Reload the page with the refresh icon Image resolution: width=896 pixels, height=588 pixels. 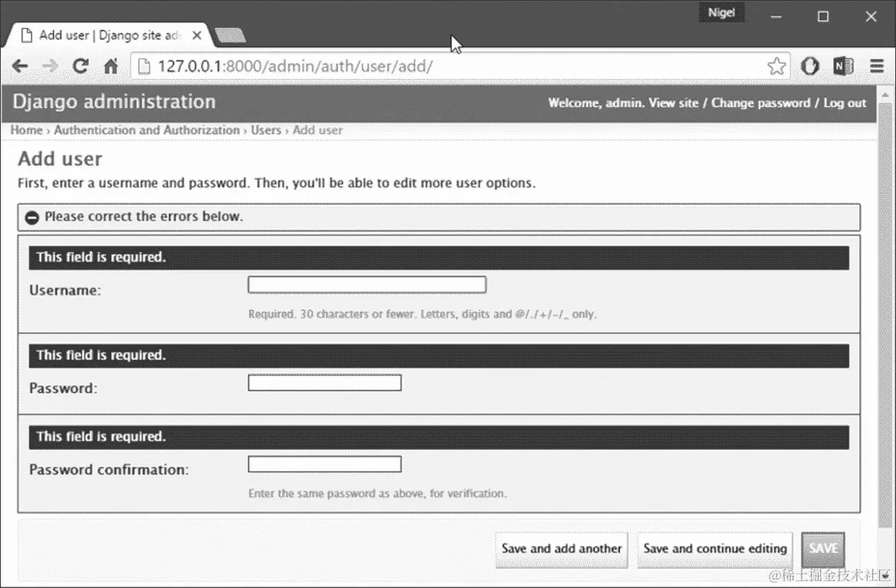click(x=80, y=66)
